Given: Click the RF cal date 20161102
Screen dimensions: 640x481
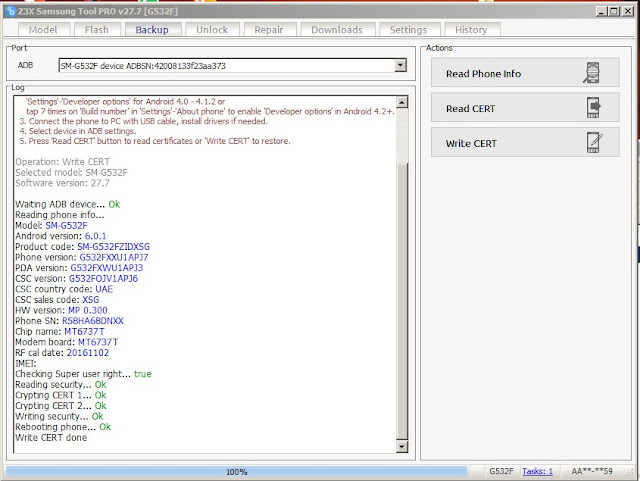Looking at the screenshot, I should click(x=88, y=353).
